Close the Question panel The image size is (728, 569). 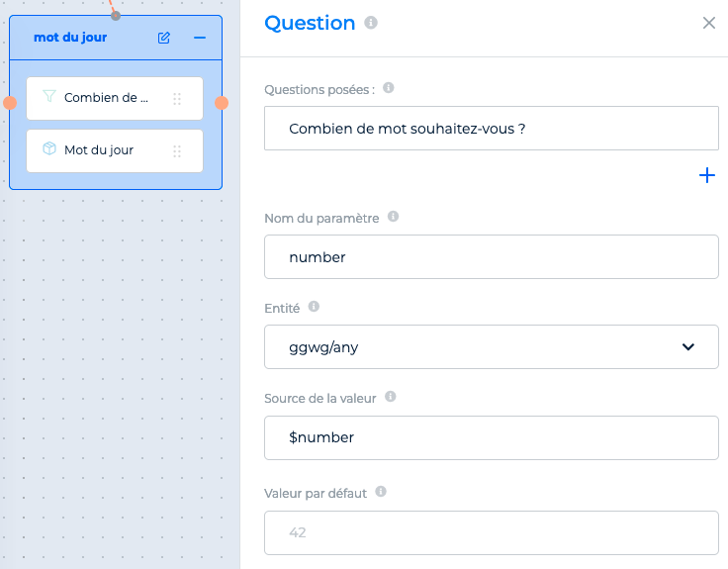click(x=708, y=23)
